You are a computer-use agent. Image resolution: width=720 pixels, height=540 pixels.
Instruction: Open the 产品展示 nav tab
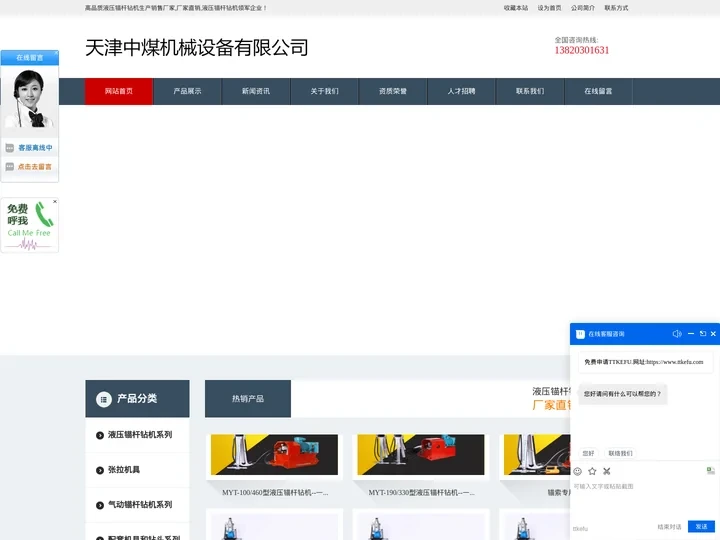point(187,91)
